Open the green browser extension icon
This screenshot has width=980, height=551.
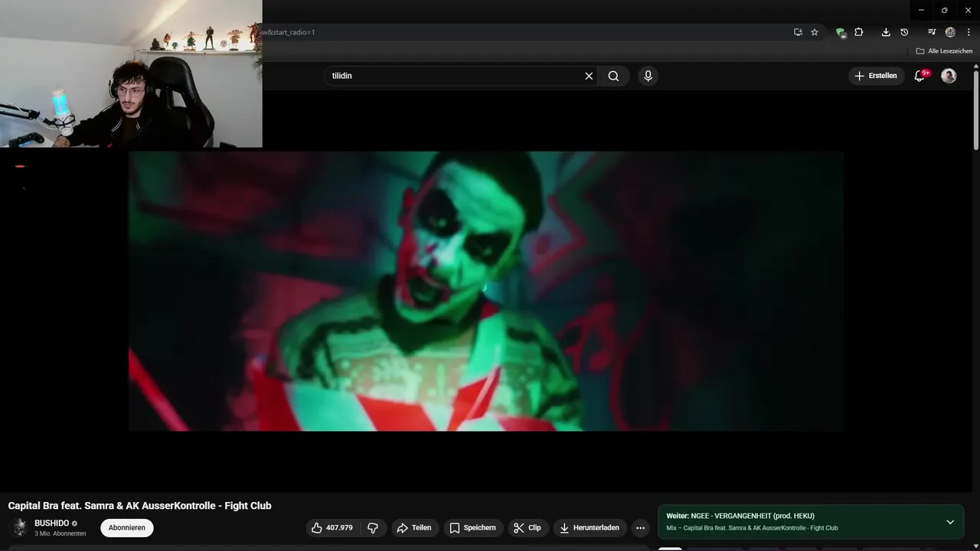[841, 32]
